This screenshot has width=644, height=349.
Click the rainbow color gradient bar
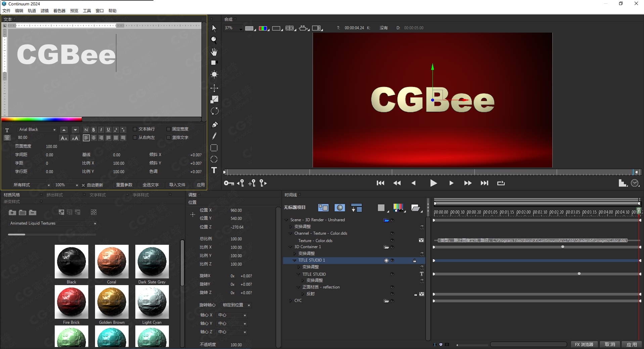tap(42, 119)
